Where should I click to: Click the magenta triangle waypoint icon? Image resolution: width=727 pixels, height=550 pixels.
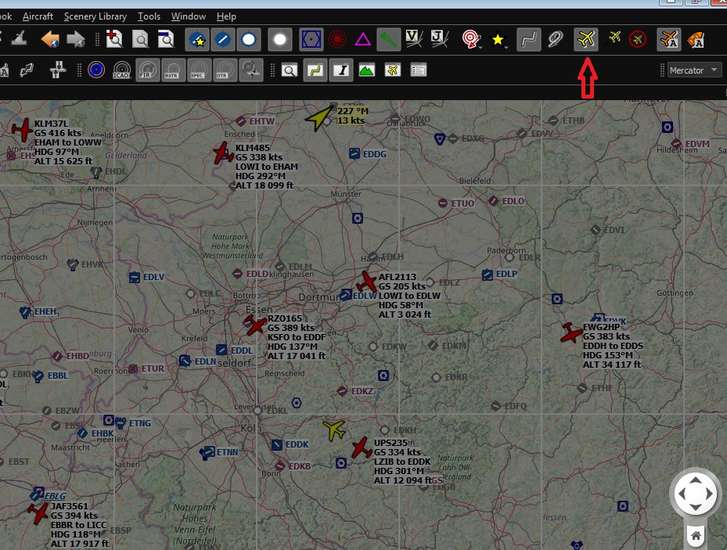coord(362,40)
